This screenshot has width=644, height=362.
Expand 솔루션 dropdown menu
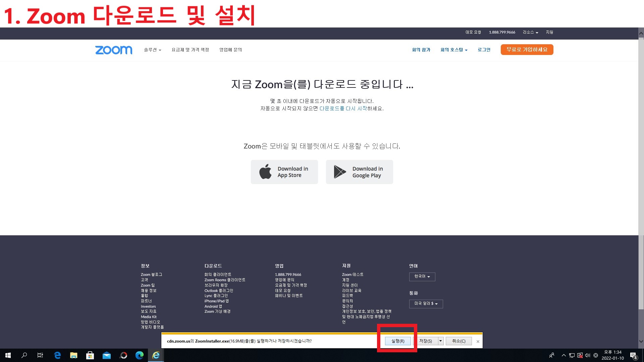[153, 50]
